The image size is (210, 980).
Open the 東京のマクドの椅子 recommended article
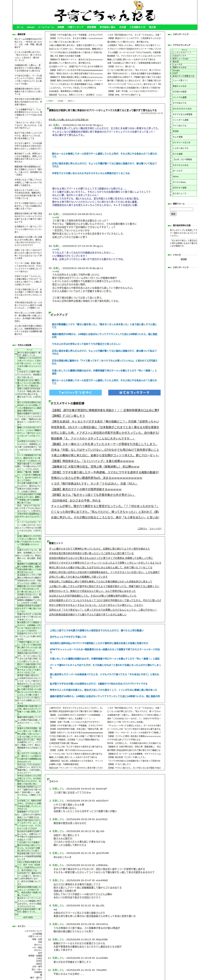coord(86,489)
